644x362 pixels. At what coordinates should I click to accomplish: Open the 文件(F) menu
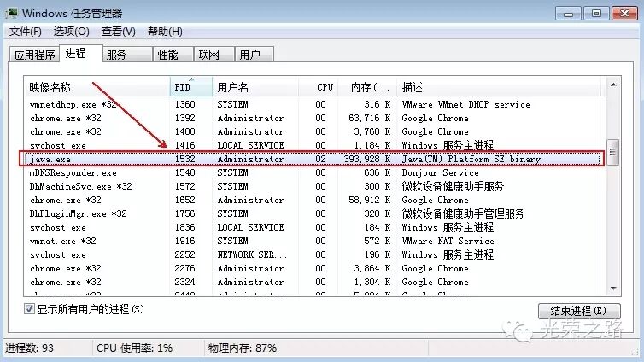tap(26, 32)
